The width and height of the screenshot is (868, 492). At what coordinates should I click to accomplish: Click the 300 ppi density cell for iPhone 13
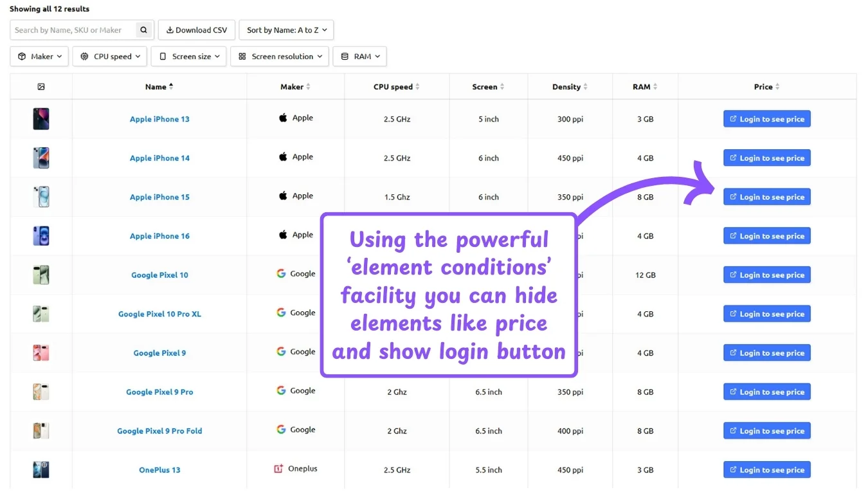(x=570, y=119)
